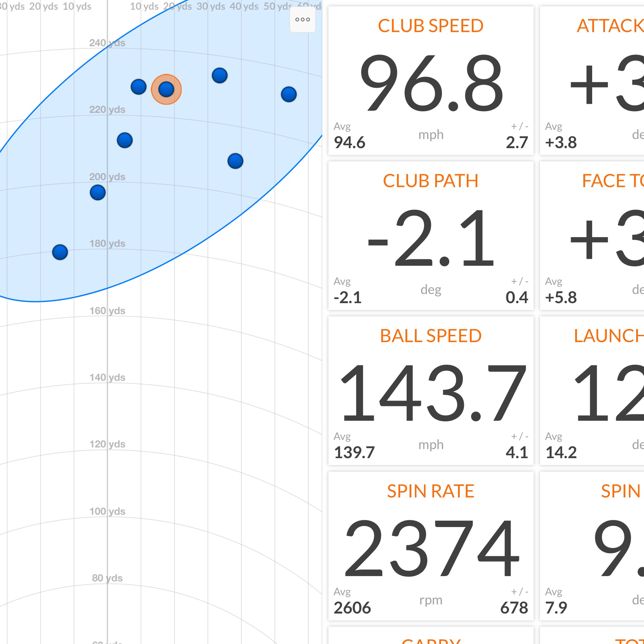The image size is (644, 644).
Task: Open the Attack Angle tile
Action: pos(592,80)
